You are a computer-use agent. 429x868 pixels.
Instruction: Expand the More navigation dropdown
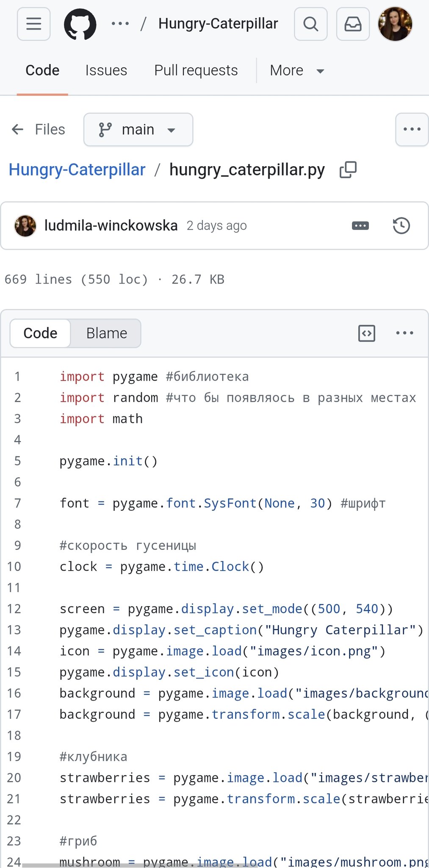(x=296, y=70)
